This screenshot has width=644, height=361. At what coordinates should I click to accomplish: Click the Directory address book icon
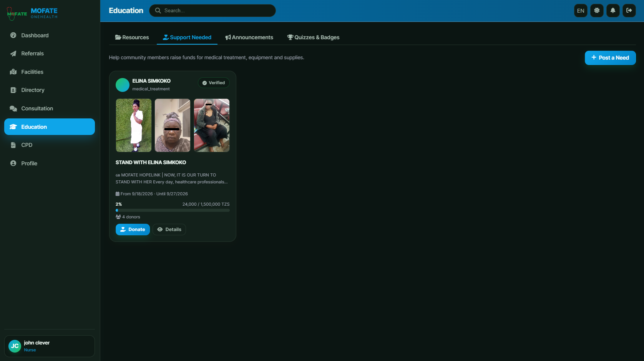tap(13, 90)
